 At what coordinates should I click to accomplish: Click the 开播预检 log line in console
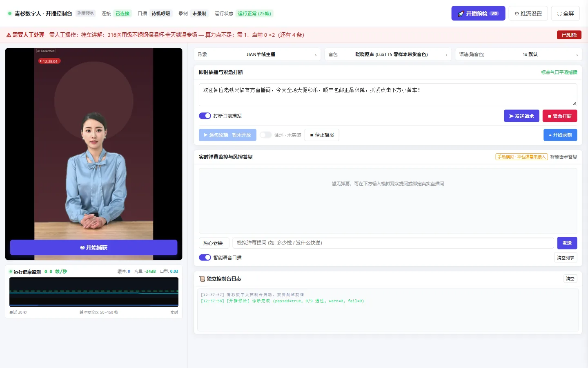pos(282,301)
